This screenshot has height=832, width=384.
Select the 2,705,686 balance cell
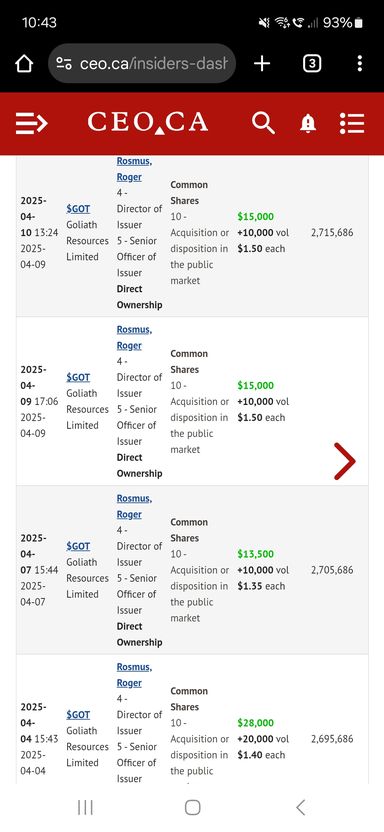pos(332,570)
